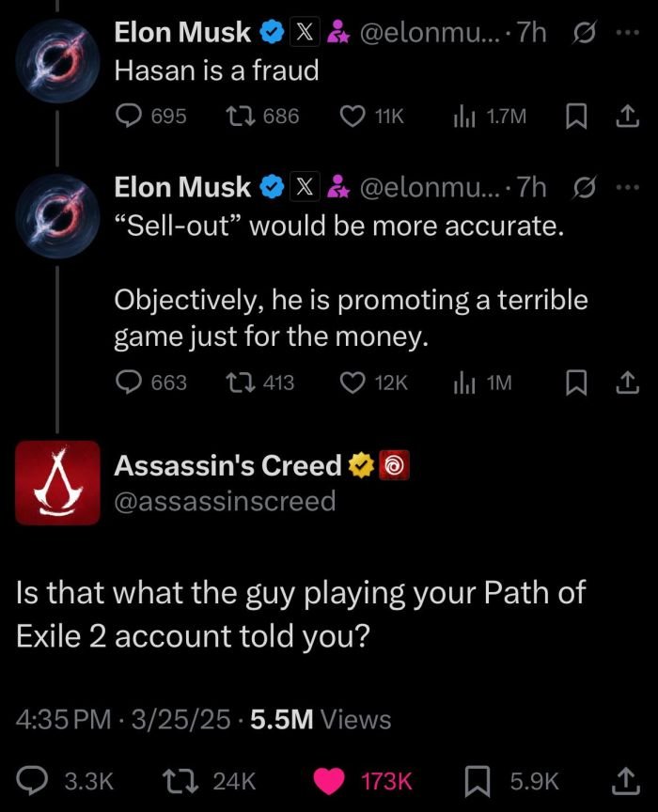Repost the "Sell-out" tweet
The width and height of the screenshot is (658, 812).
pyautogui.click(x=240, y=382)
